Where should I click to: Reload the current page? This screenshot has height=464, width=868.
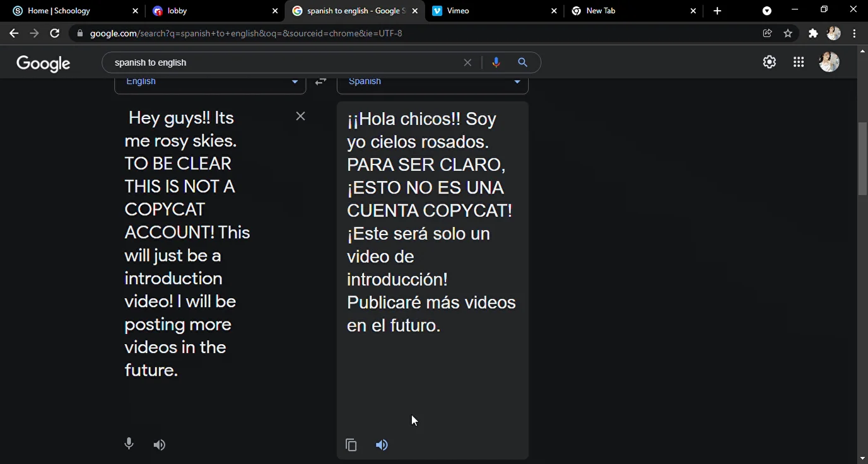click(55, 33)
